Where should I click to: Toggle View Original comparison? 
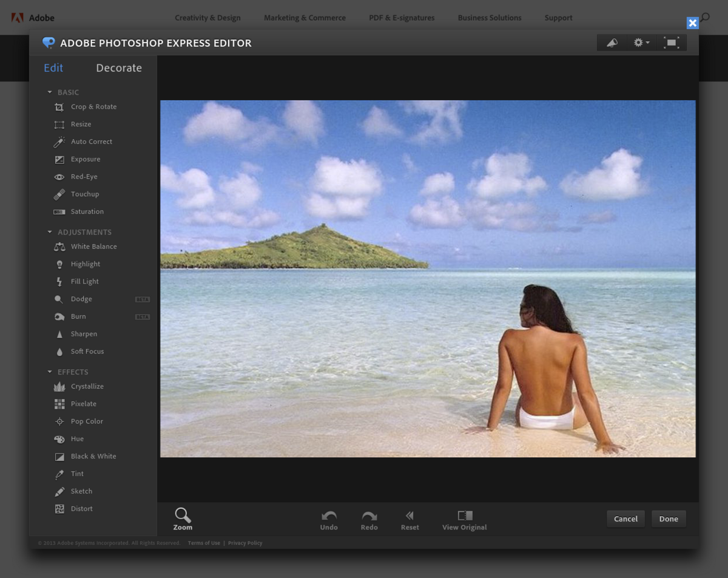pos(465,520)
